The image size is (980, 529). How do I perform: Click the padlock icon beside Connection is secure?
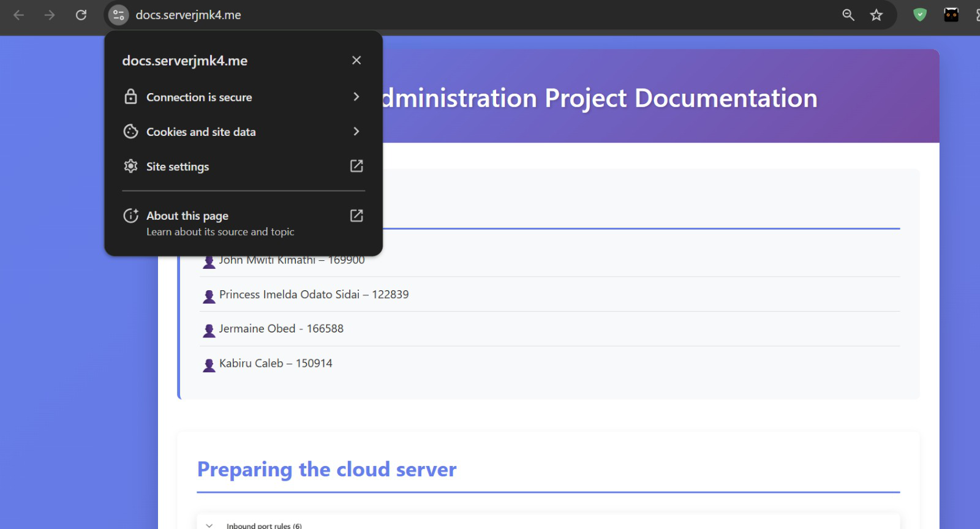[x=130, y=97]
